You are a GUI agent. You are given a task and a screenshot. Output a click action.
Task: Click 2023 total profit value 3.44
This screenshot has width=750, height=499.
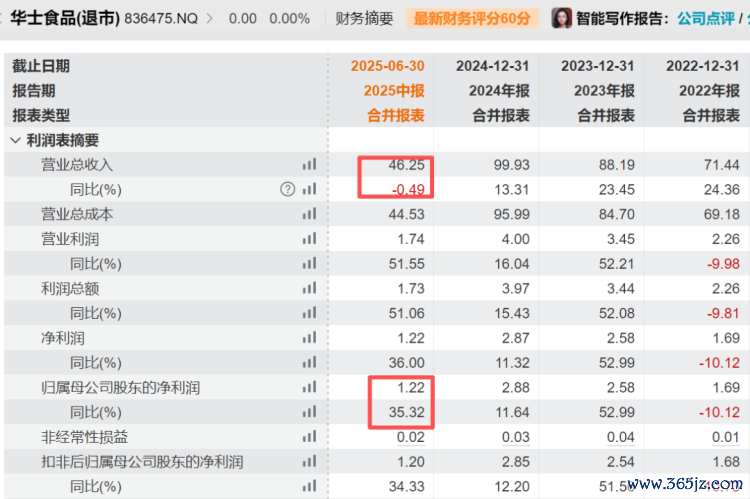point(621,288)
